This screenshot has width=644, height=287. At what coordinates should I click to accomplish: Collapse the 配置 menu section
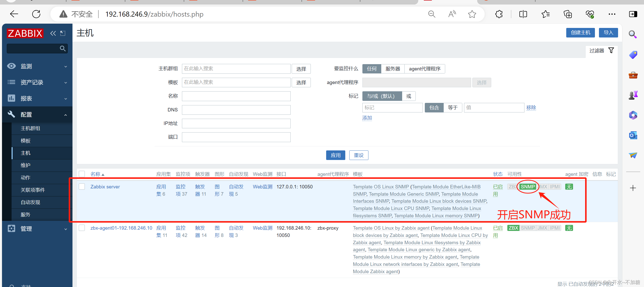point(65,114)
